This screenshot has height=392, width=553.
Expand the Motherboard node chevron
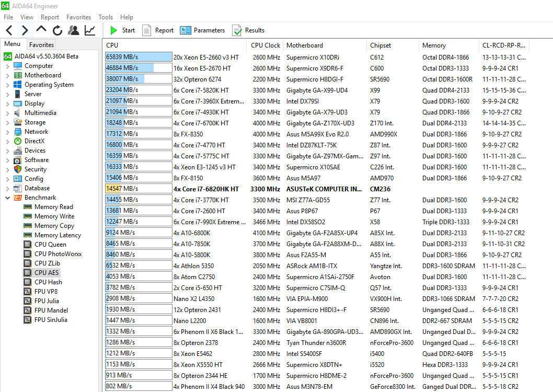(8, 75)
